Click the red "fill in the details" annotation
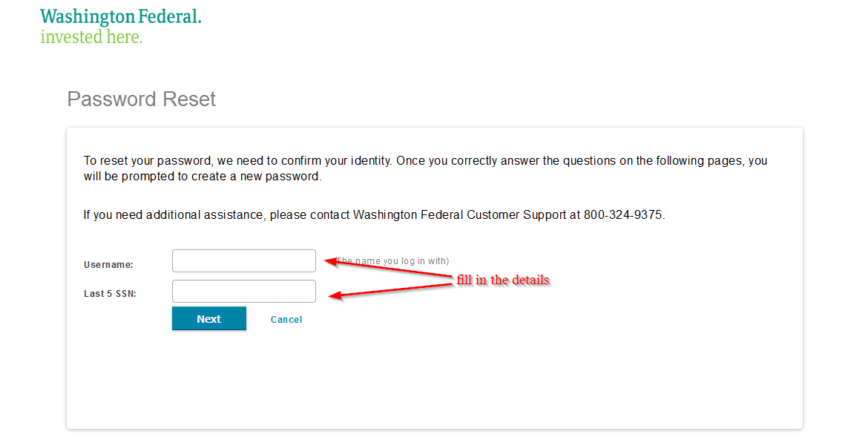This screenshot has height=440, width=868. pyautogui.click(x=503, y=280)
